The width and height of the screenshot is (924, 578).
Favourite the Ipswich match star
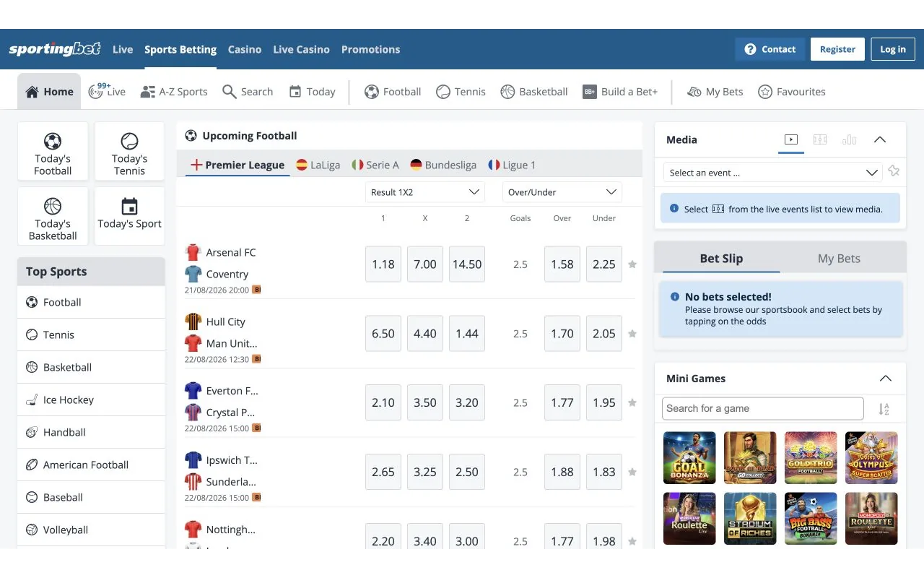(632, 472)
